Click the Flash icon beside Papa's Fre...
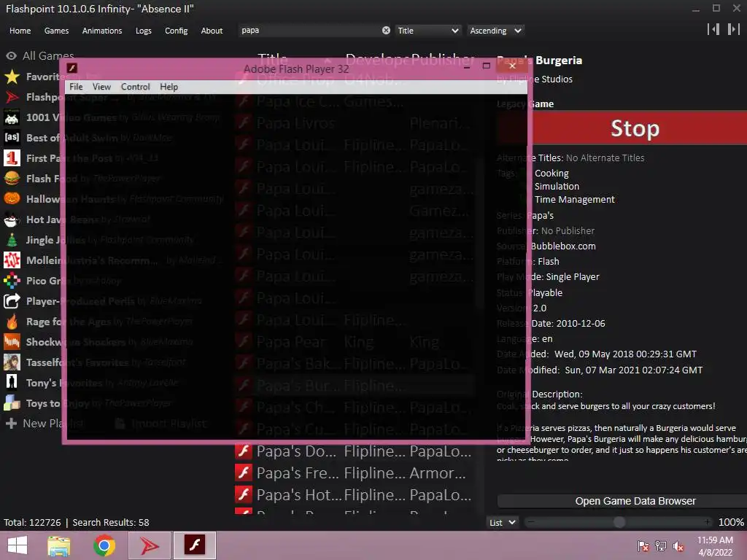 pos(244,472)
